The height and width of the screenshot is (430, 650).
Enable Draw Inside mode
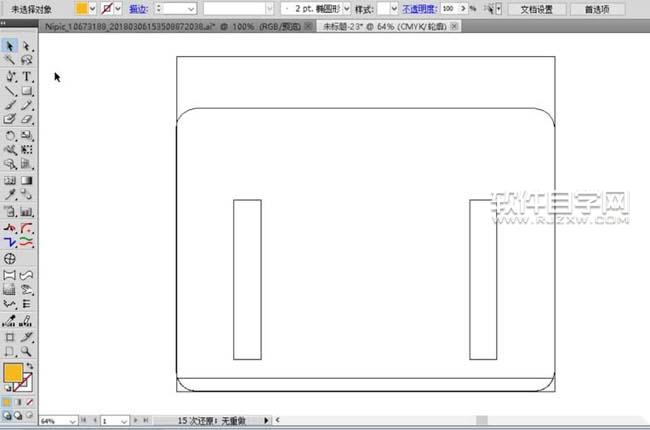(29, 415)
